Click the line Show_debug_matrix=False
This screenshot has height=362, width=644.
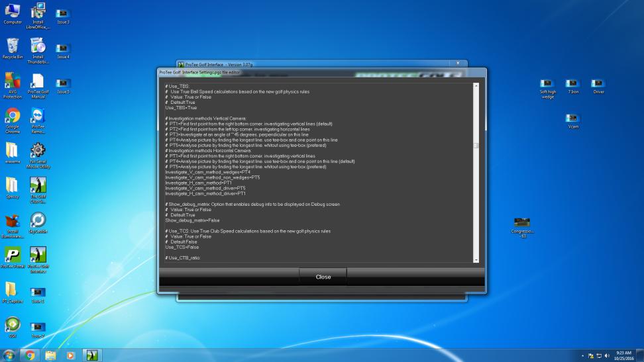[x=192, y=220]
